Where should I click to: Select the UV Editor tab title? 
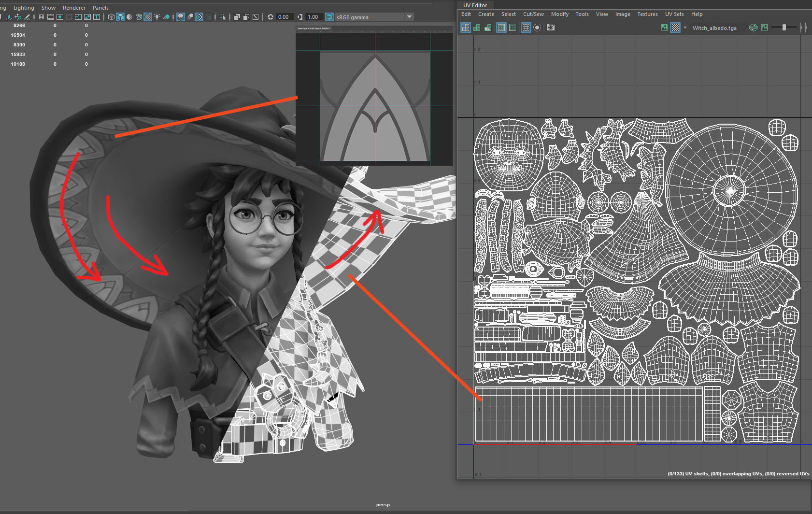pyautogui.click(x=475, y=5)
